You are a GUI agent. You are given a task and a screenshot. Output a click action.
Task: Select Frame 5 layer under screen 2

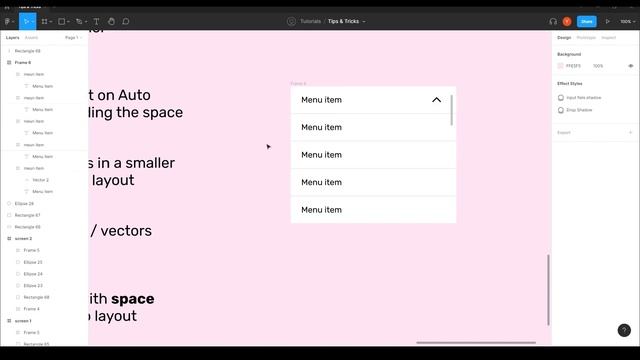pos(31,250)
